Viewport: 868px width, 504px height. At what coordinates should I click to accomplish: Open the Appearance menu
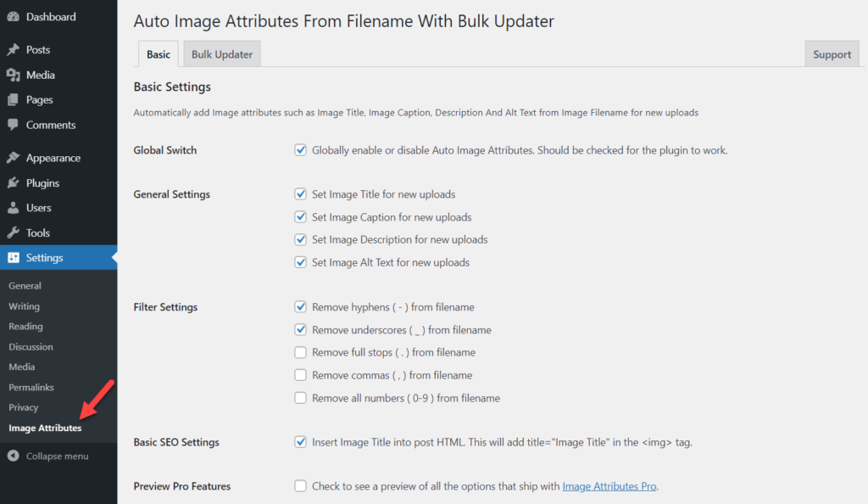coord(58,158)
